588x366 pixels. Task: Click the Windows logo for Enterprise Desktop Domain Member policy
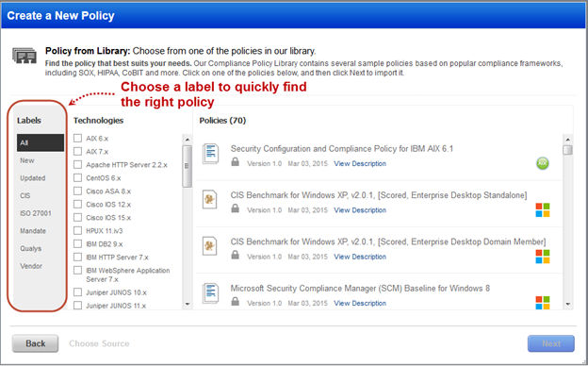coord(543,257)
